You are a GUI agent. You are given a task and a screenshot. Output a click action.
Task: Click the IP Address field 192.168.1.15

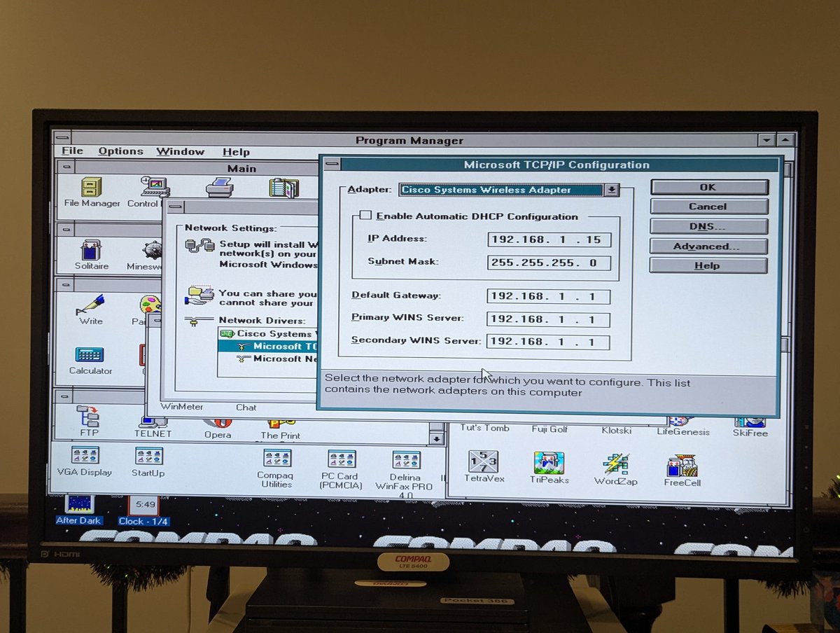pos(549,239)
